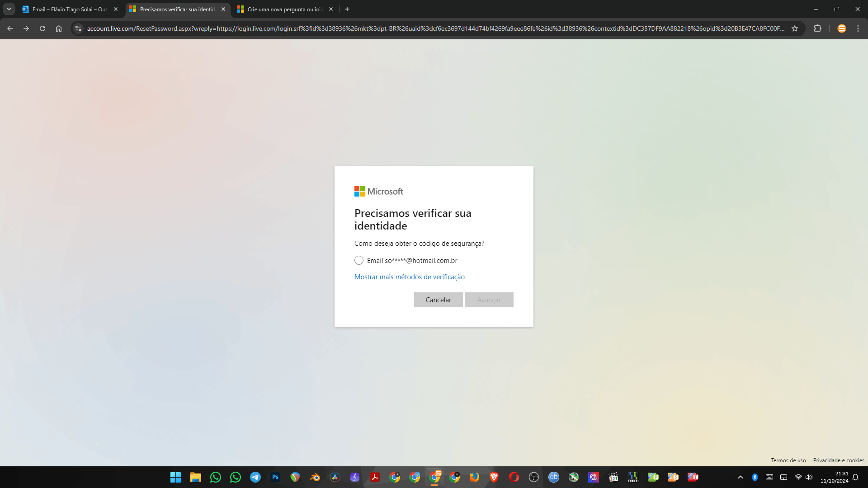The image size is (868, 488).
Task: Click the site information icon in address bar
Action: [x=78, y=28]
